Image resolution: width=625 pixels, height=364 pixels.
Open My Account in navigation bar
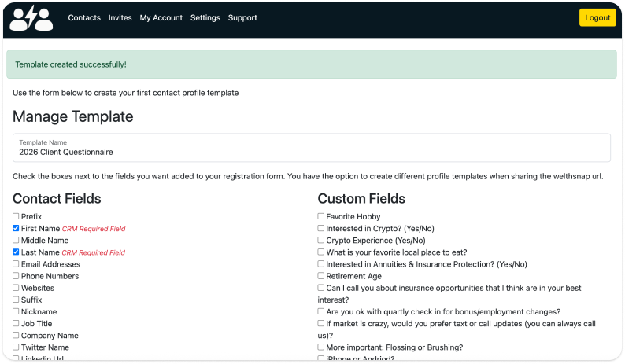161,17
